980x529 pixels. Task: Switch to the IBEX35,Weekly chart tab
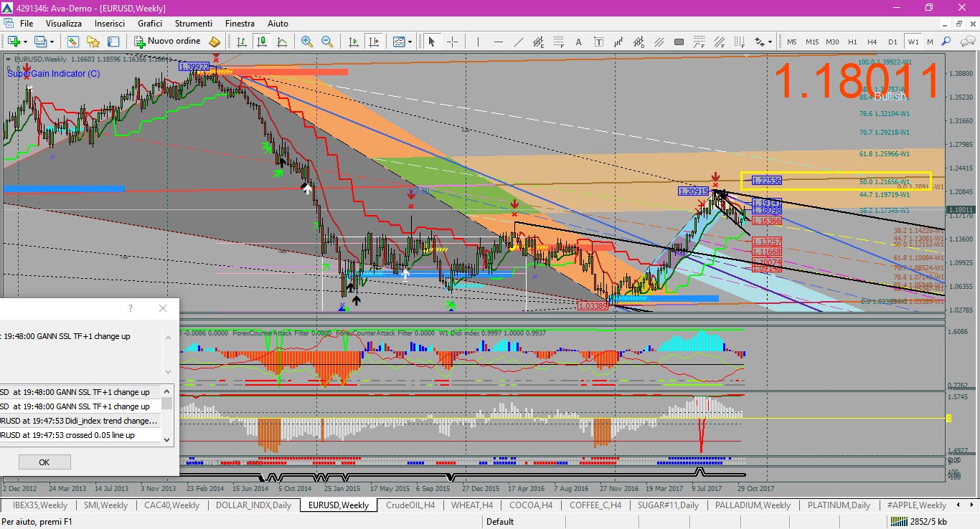point(40,505)
